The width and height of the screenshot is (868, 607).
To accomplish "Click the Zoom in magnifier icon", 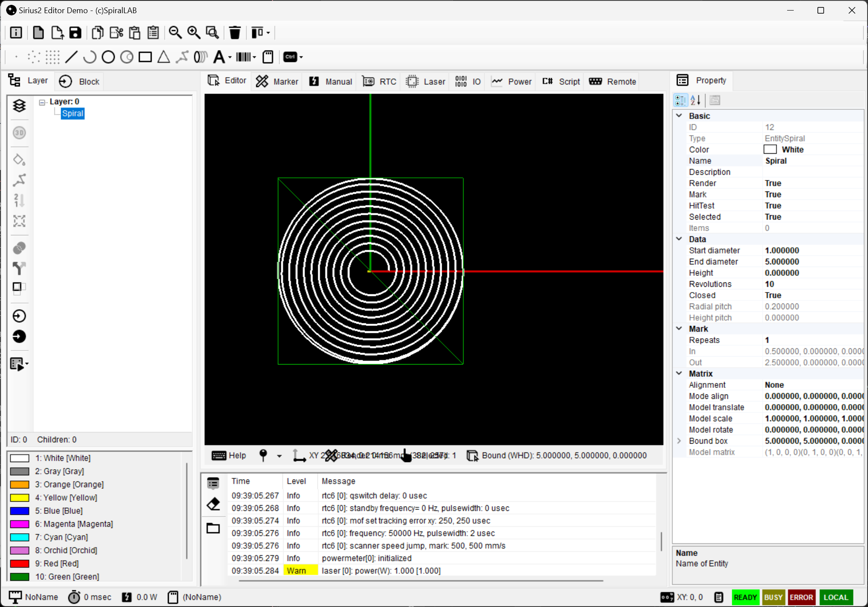I will (194, 33).
